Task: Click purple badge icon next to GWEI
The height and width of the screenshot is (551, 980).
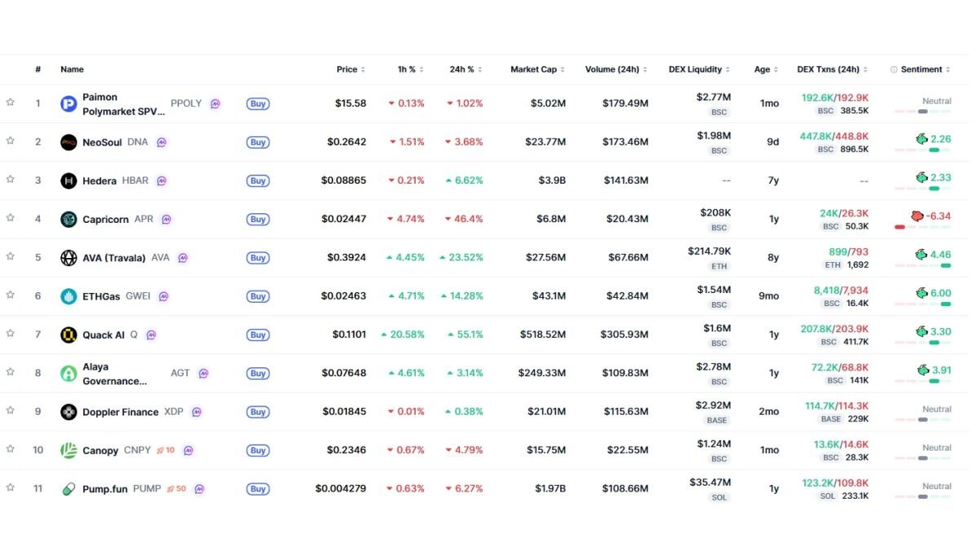Action: coord(163,296)
